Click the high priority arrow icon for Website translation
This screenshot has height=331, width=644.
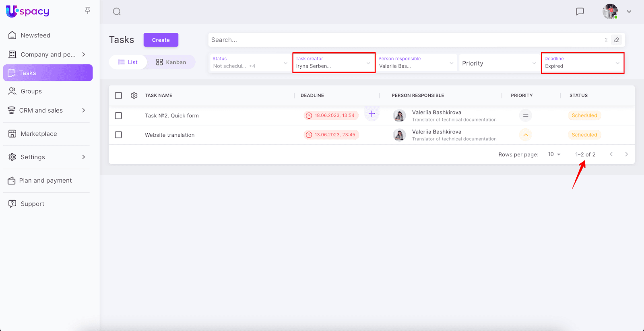click(525, 135)
